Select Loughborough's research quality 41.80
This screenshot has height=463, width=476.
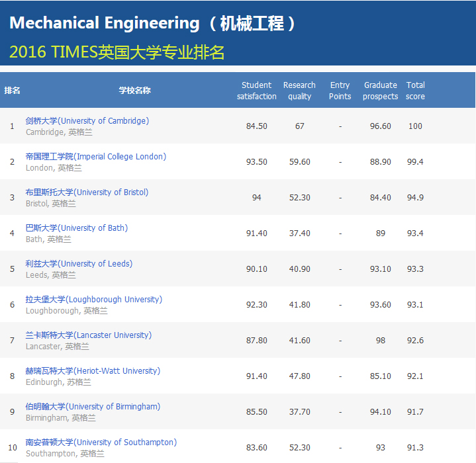[x=300, y=305]
